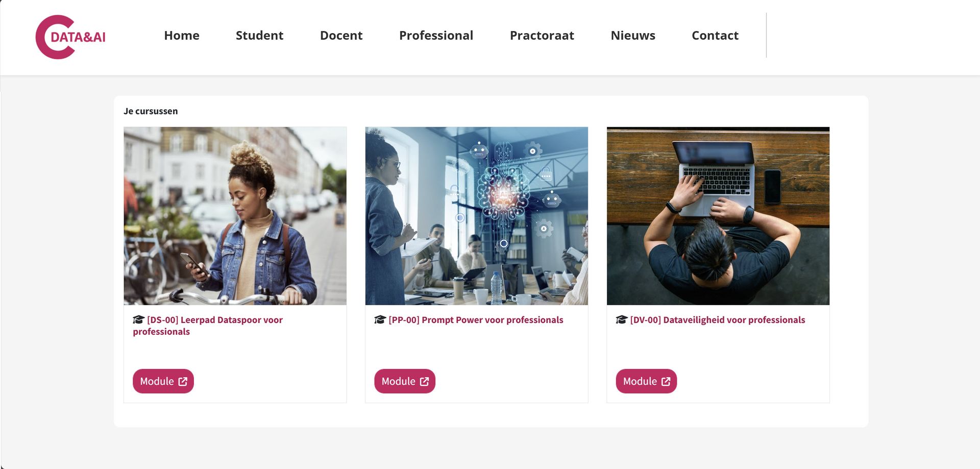Click external link icon on Dataveiligheid Module button
Viewport: 980px width, 469px height.
(x=666, y=382)
